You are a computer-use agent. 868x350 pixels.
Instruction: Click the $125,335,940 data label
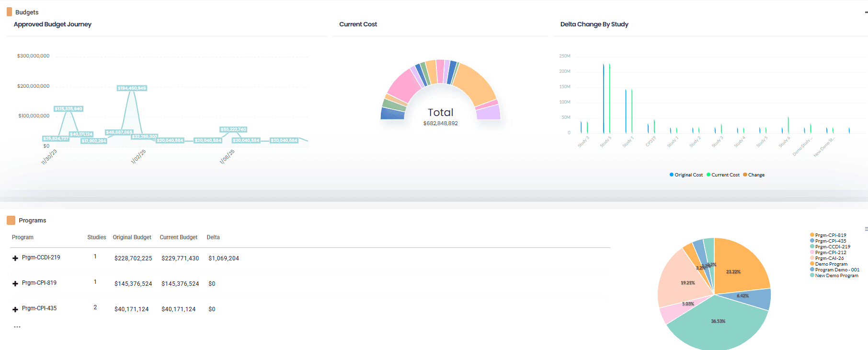[x=69, y=109]
